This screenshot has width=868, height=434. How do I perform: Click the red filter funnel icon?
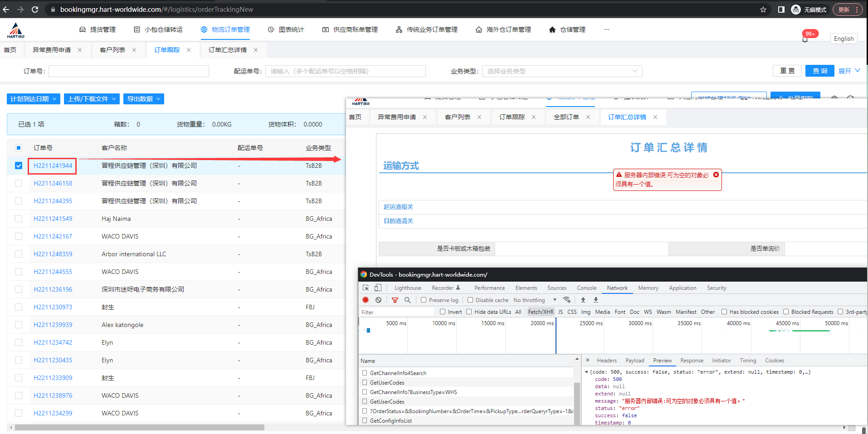[395, 300]
